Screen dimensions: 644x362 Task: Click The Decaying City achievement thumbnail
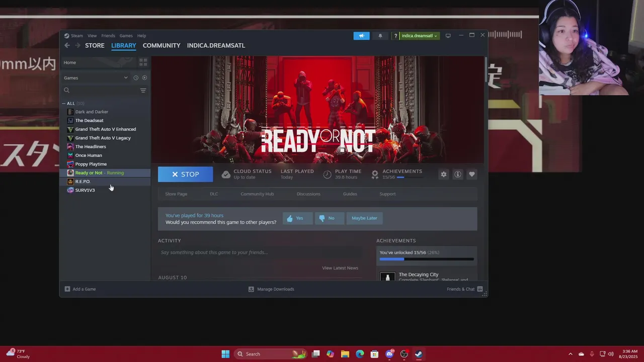pyautogui.click(x=387, y=277)
